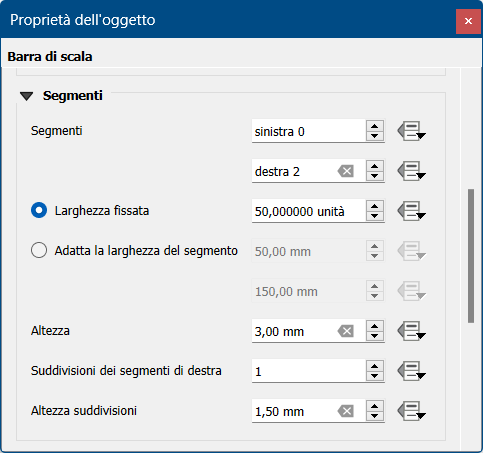
Task: Clear the Altezza 3,00 mm value
Action: click(346, 332)
